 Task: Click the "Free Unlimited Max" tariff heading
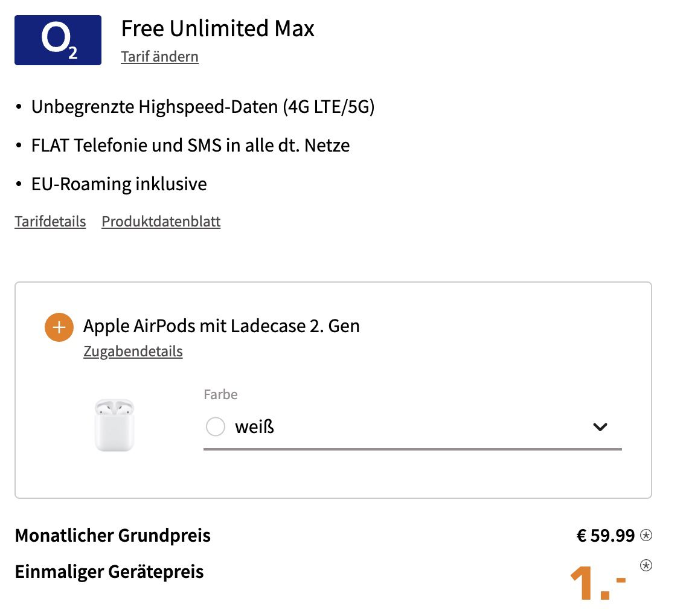pos(217,28)
